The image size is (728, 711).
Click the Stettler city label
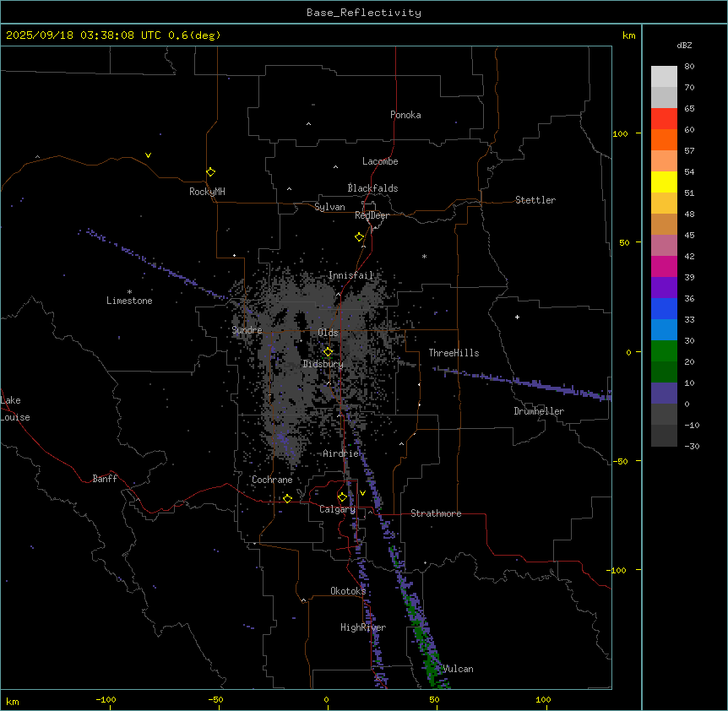point(535,200)
